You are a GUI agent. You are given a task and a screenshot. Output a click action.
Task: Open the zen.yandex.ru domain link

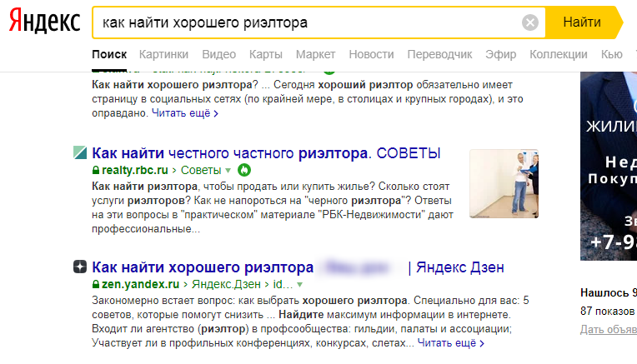point(140,285)
